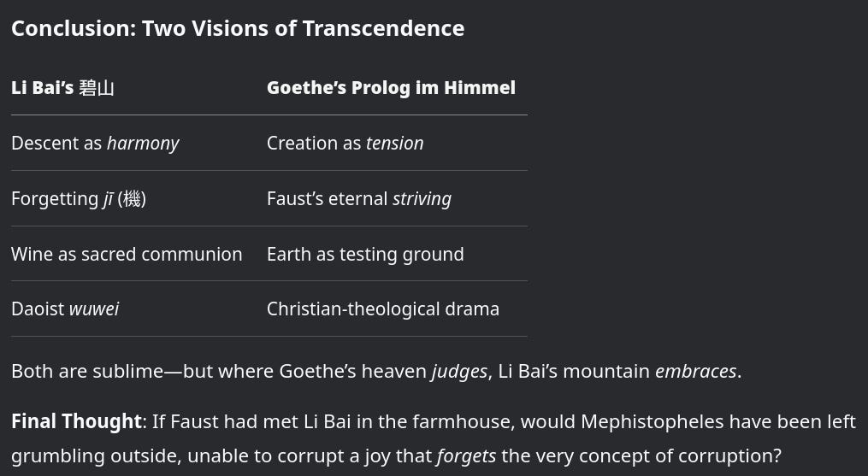Click the Forgetting jī cell
The width and height of the screenshot is (868, 476).
pos(79,199)
